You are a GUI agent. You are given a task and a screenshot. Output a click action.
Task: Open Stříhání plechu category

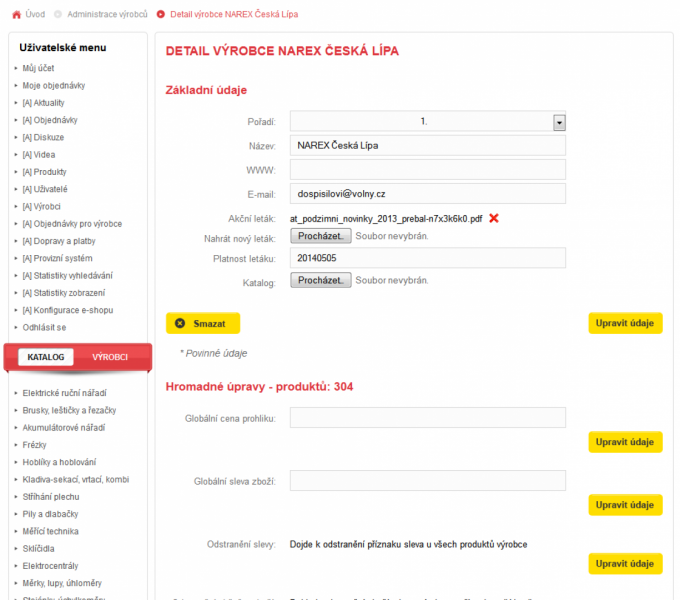tap(51, 497)
